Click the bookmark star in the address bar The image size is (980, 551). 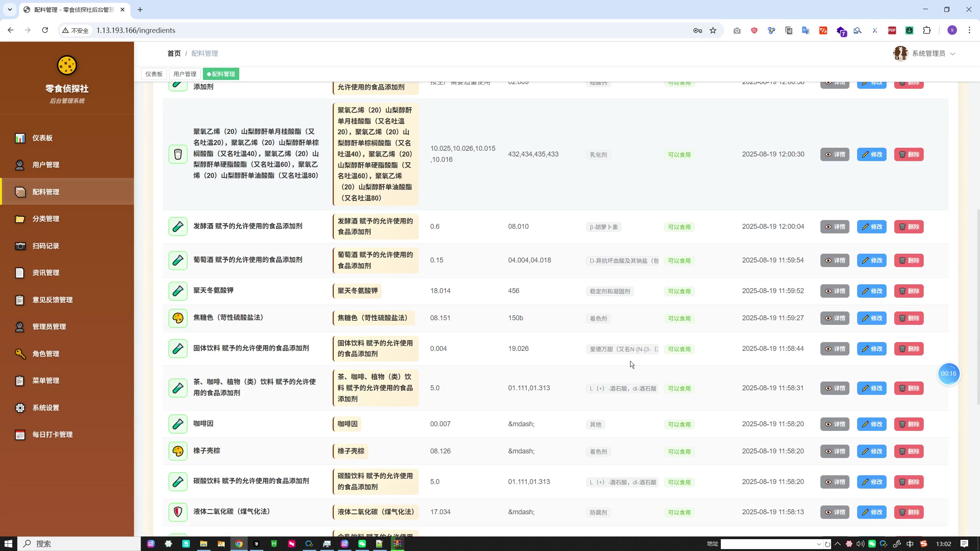(713, 30)
